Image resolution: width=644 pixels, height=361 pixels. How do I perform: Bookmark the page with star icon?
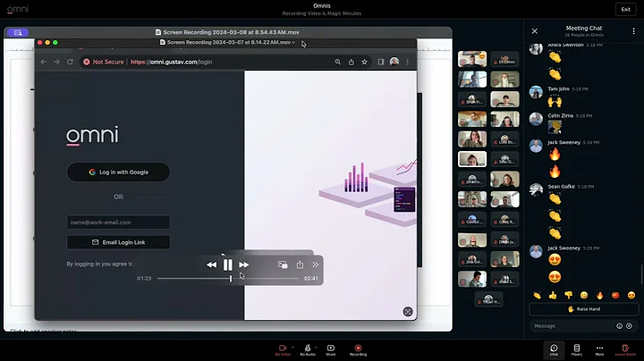[x=364, y=62]
